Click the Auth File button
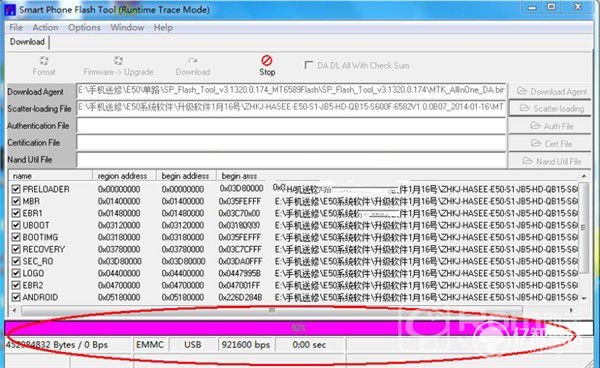The image size is (600, 368). pos(550,126)
